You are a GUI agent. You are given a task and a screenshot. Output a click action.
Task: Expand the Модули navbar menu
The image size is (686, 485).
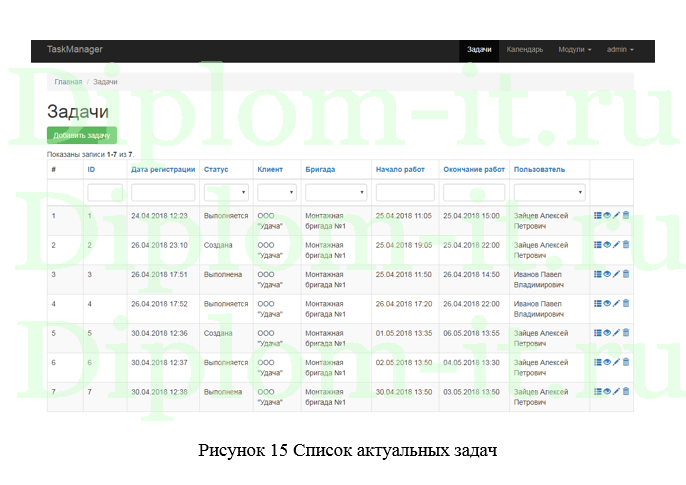tap(575, 49)
